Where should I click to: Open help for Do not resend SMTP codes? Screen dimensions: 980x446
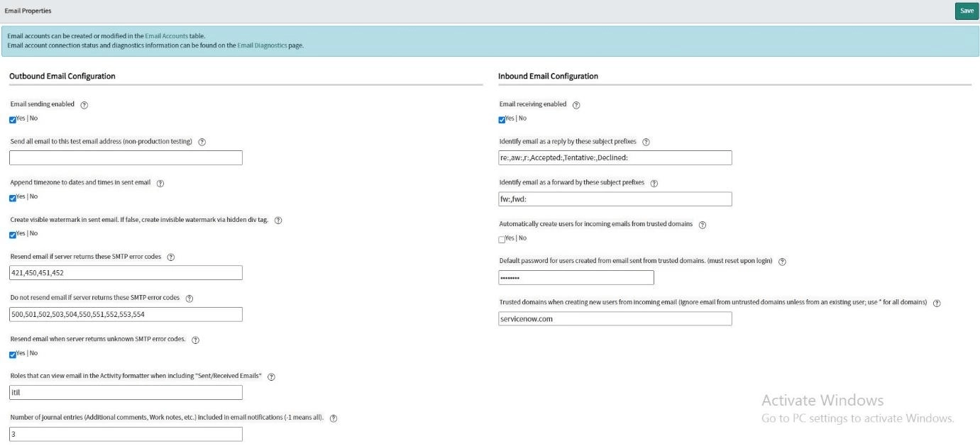point(189,299)
